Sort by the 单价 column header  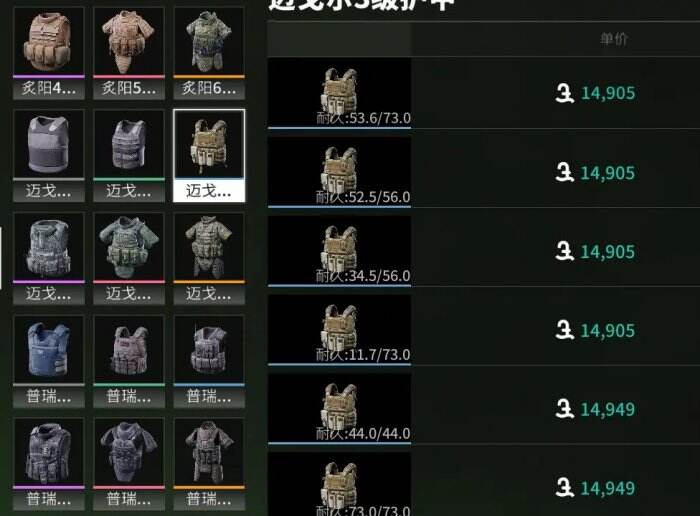coord(614,39)
